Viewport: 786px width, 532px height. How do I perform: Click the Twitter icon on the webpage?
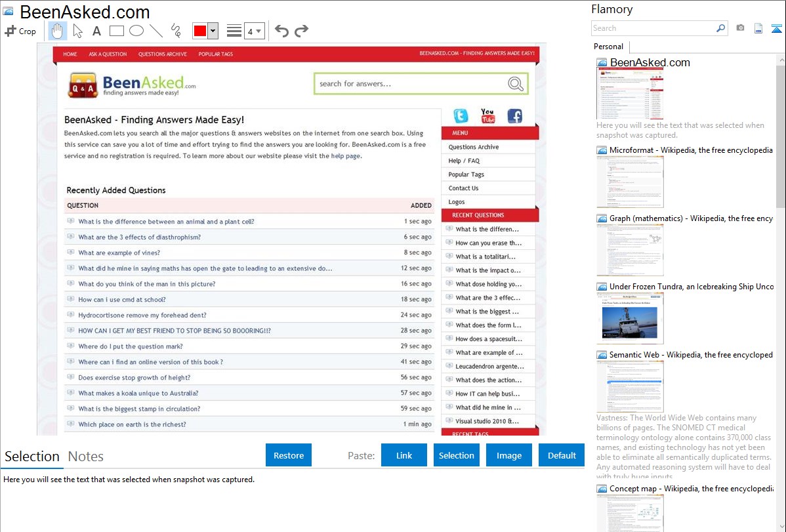point(461,116)
